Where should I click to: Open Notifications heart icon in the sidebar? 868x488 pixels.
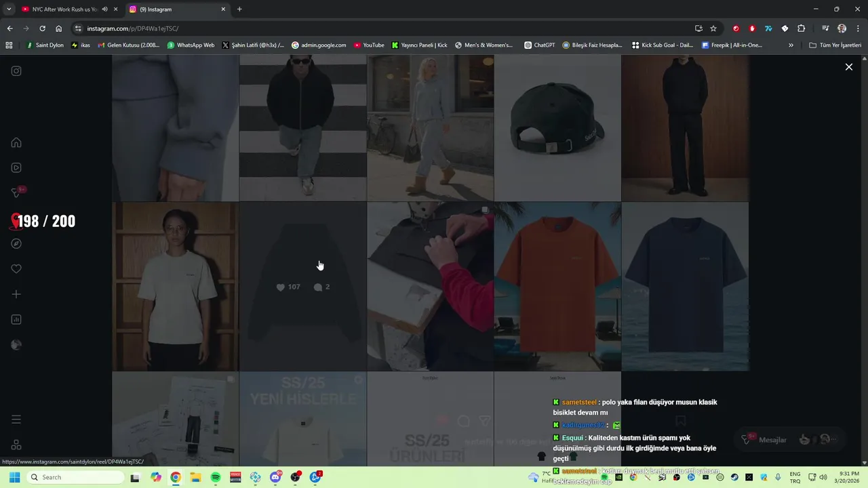[x=16, y=269]
